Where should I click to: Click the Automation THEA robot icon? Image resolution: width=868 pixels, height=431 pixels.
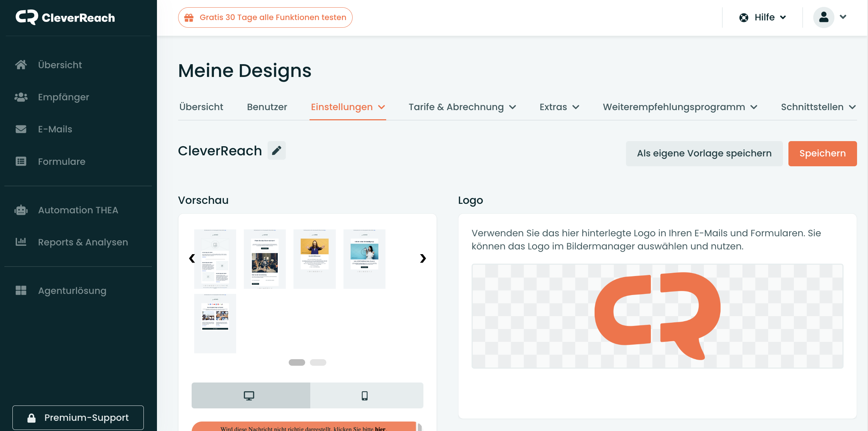pyautogui.click(x=21, y=210)
